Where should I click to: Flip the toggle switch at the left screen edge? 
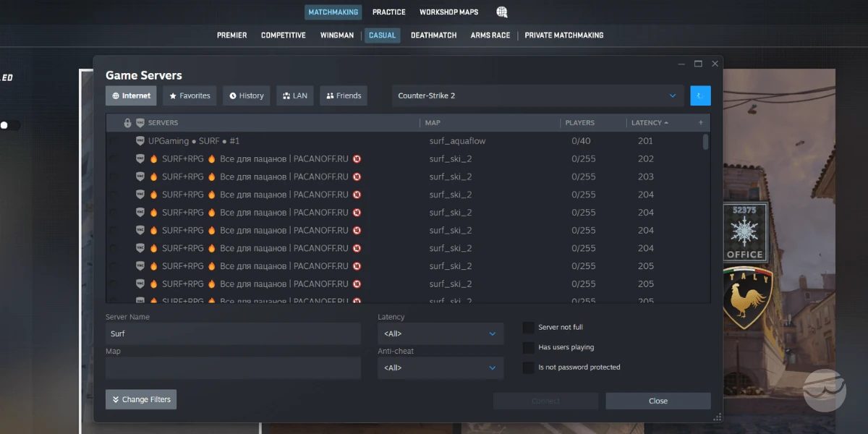(x=10, y=125)
